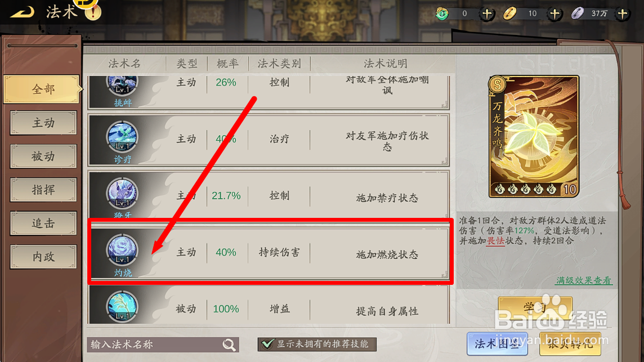Add jade currency with its plus button

487,14
